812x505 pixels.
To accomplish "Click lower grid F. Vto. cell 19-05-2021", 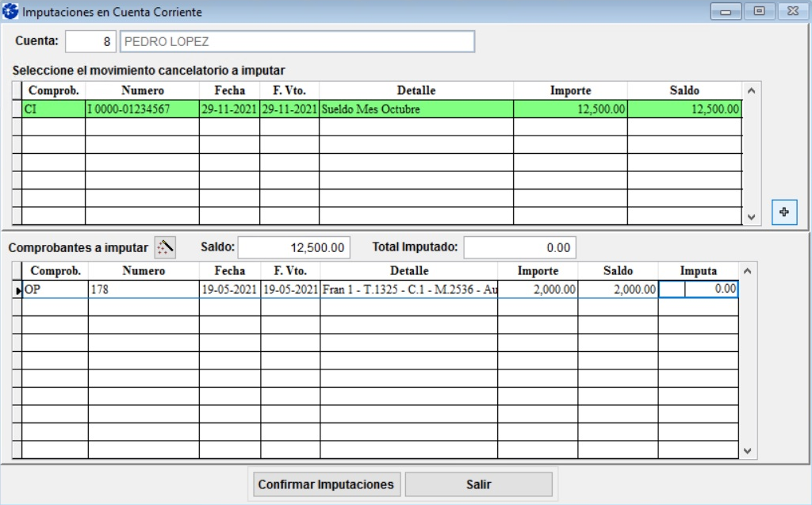I will tap(290, 289).
